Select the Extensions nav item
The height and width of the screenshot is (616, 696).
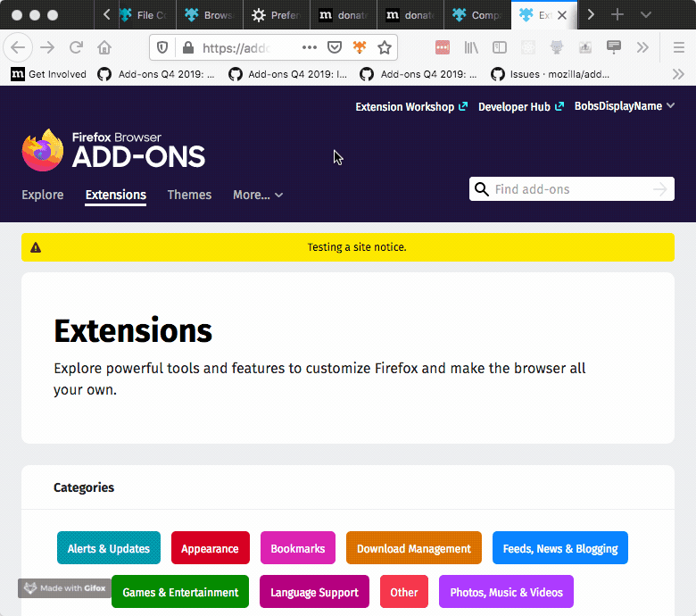[x=116, y=195]
